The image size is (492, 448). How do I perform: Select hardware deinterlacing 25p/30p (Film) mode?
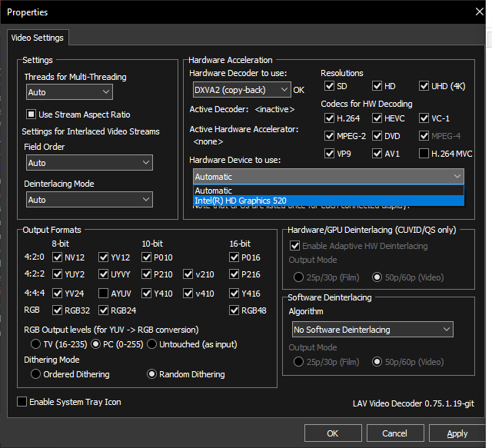click(x=298, y=277)
